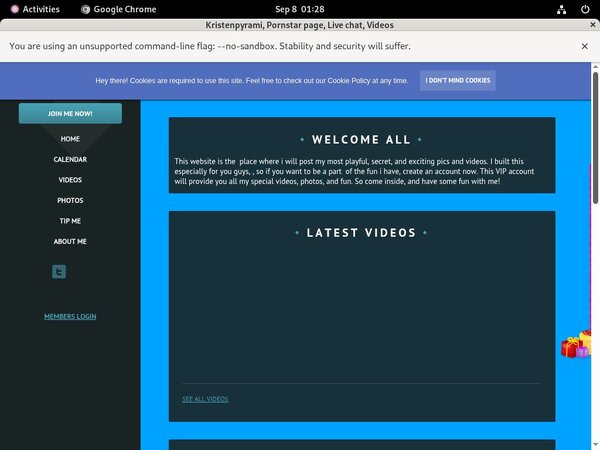Open the Calendar page from sidebar
Viewport: 600px width, 450px height.
coord(70,159)
